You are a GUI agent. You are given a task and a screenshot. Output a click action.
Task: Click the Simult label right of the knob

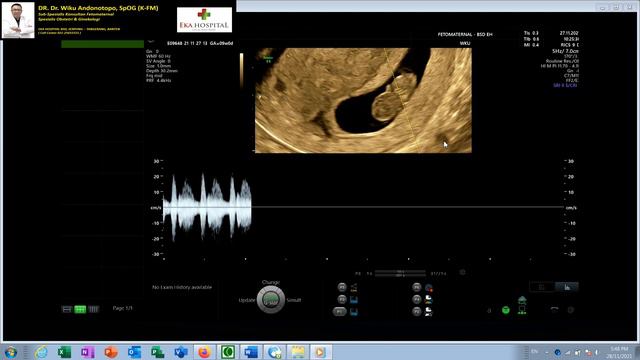tap(293, 300)
